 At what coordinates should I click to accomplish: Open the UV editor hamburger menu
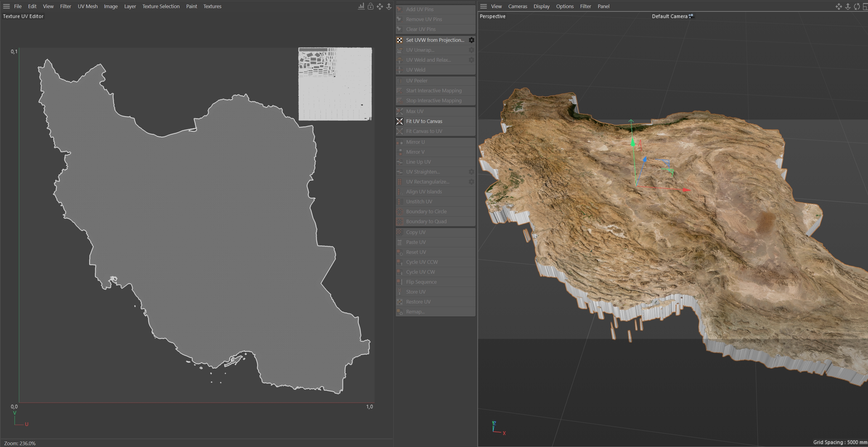(x=6, y=6)
